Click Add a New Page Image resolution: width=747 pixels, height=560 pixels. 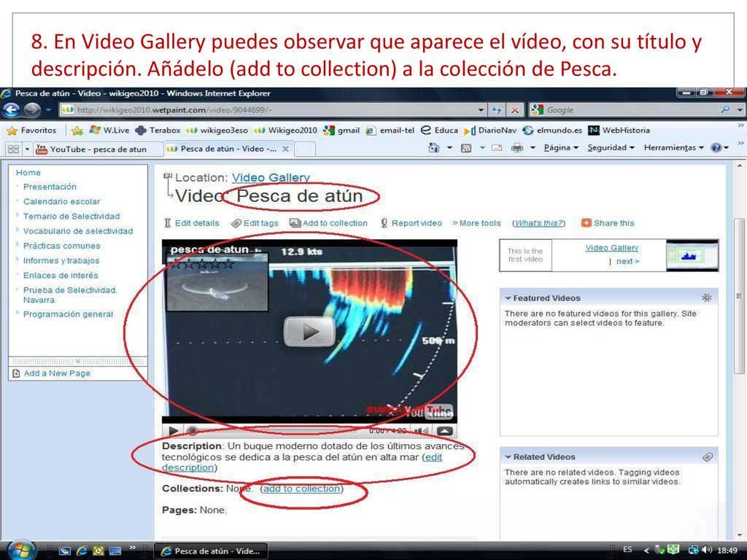coord(57,373)
